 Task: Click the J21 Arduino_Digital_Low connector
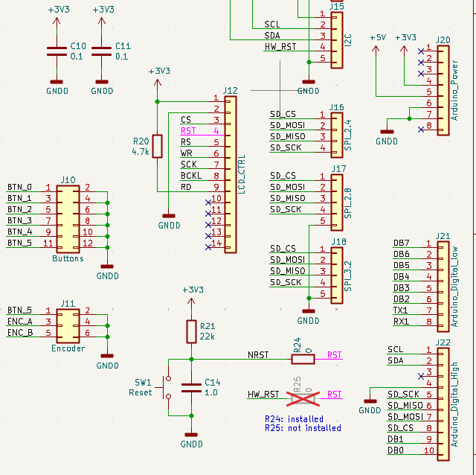pos(443,282)
